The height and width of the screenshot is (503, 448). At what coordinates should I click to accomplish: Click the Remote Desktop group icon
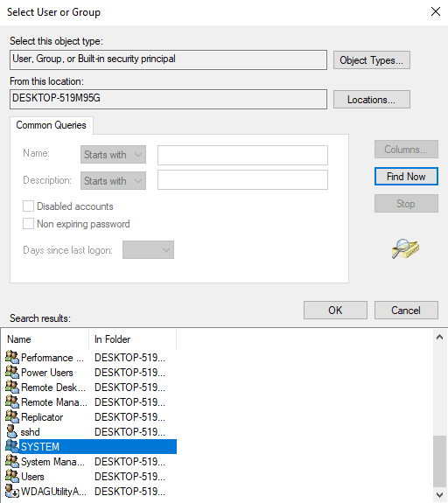(x=12, y=388)
